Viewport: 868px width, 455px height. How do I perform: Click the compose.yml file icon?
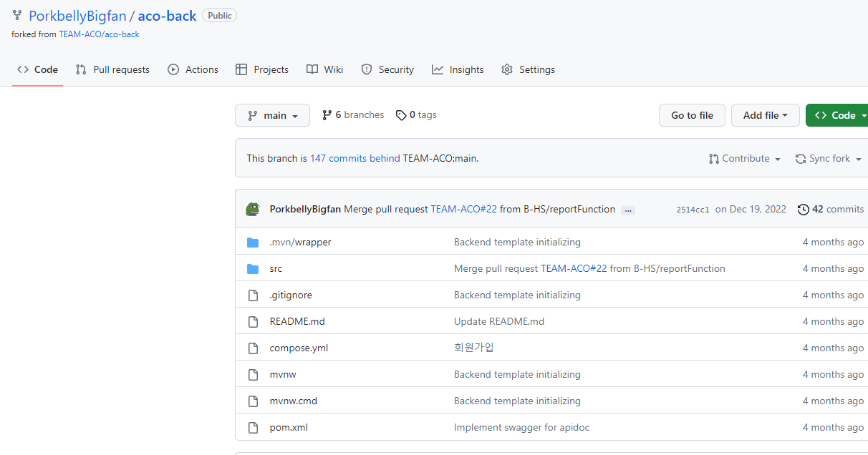[253, 348]
